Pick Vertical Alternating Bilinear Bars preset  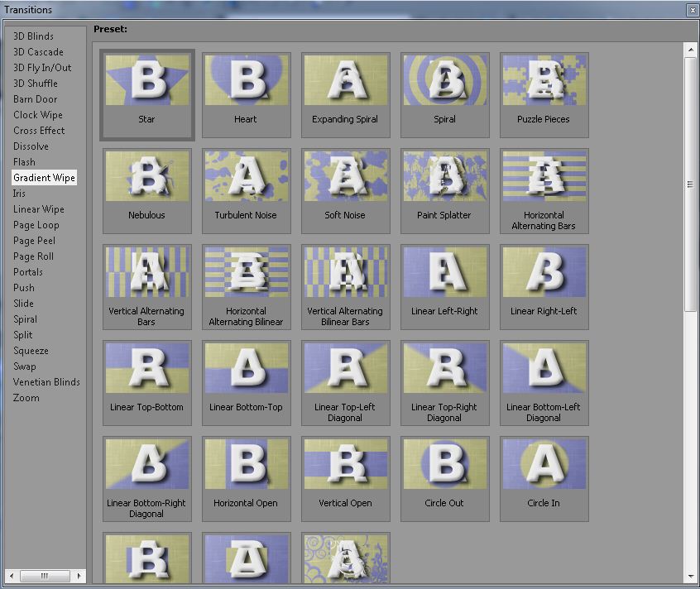click(346, 287)
